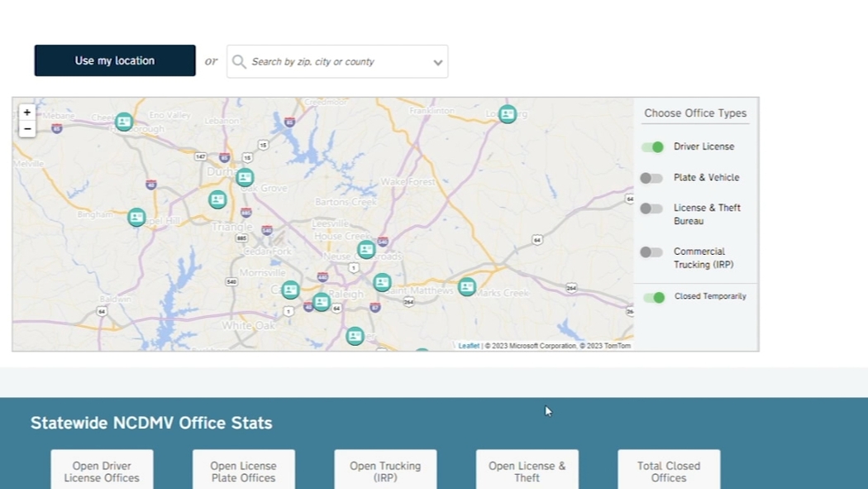Click the search magnifier icon
The height and width of the screenshot is (489, 868).
(239, 62)
